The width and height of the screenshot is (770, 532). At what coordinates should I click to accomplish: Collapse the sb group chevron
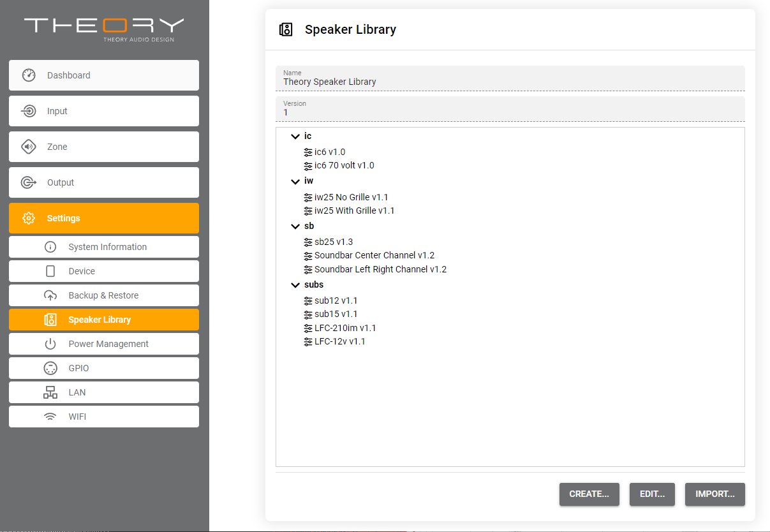[295, 226]
